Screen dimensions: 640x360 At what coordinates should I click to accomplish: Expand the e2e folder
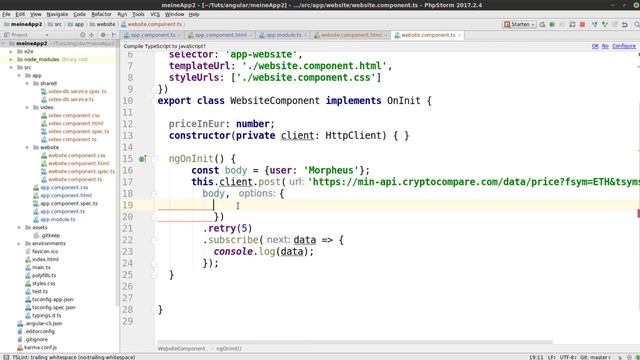tap(11, 51)
